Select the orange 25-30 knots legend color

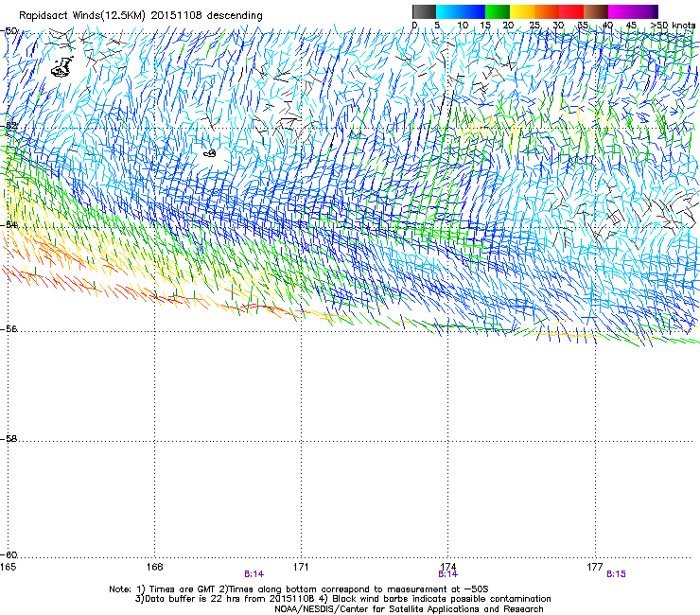click(x=547, y=11)
